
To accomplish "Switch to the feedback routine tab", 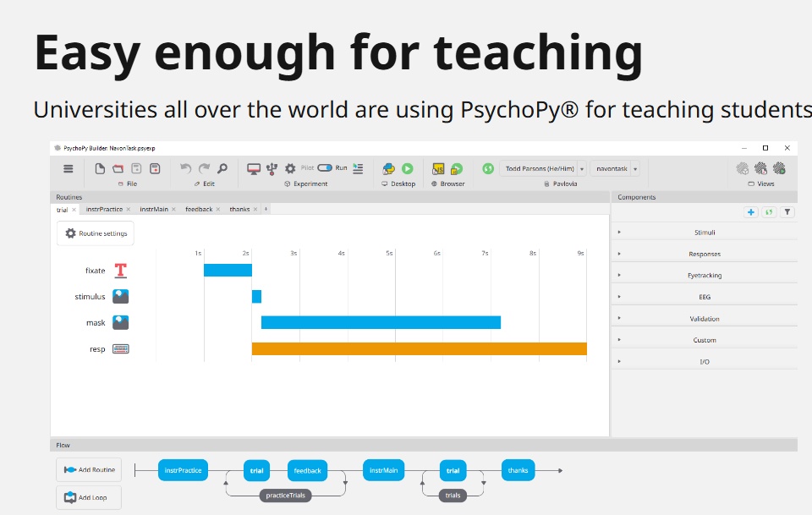I will 199,209.
